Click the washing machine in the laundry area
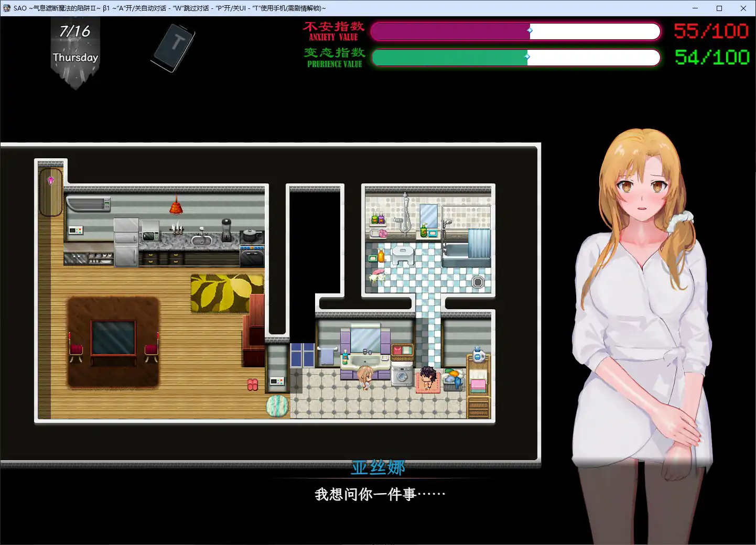 402,376
